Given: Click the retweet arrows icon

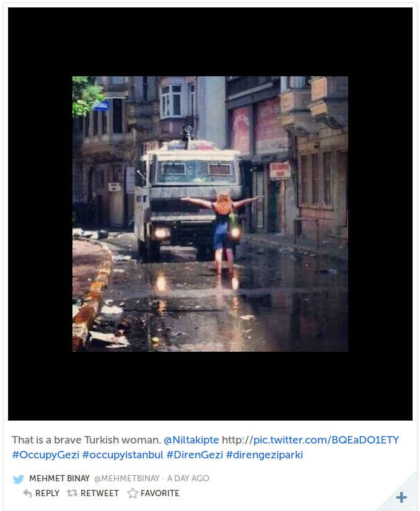Looking at the screenshot, I should (72, 493).
